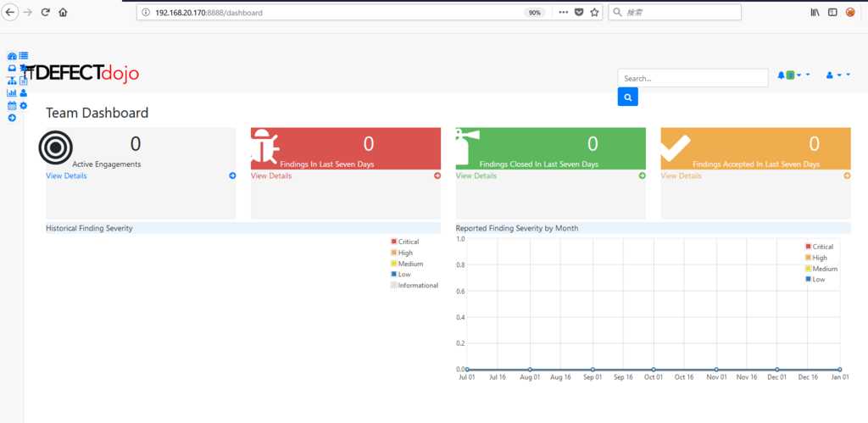Show browser sidebars icon
This screenshot has width=868, height=423.
[832, 12]
